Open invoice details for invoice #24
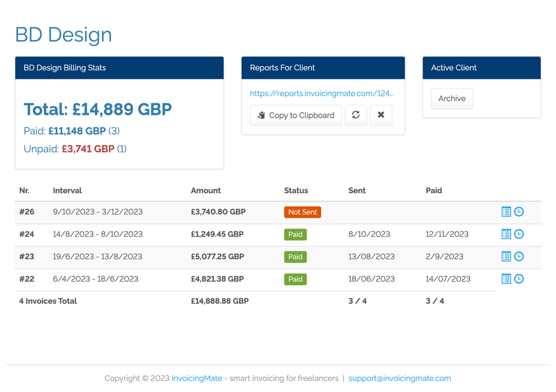The width and height of the screenshot is (556, 392). [x=506, y=234]
